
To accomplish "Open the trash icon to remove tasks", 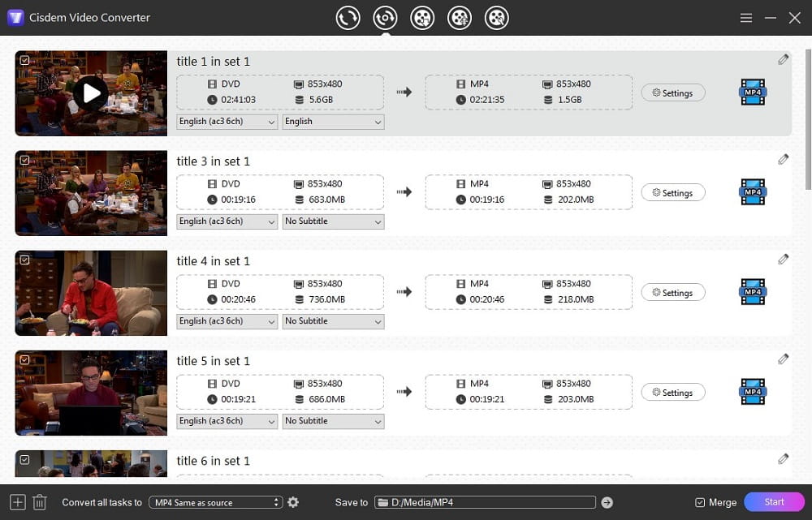I will [x=39, y=502].
